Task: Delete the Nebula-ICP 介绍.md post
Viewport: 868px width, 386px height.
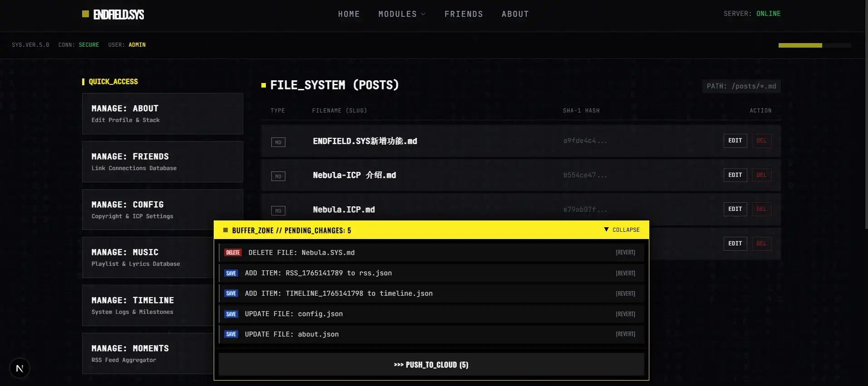Action: pyautogui.click(x=761, y=175)
